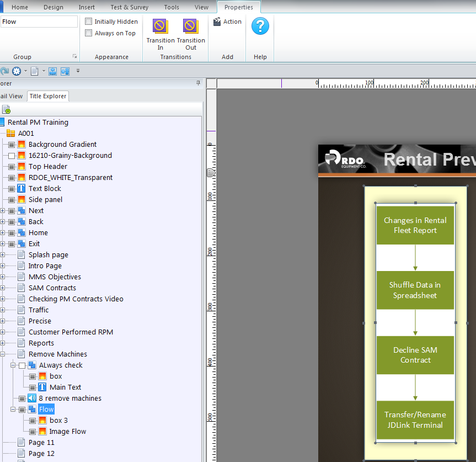476x462 pixels.
Task: Toggle the checkbox beside Home in the tree
Action: pos(12,233)
